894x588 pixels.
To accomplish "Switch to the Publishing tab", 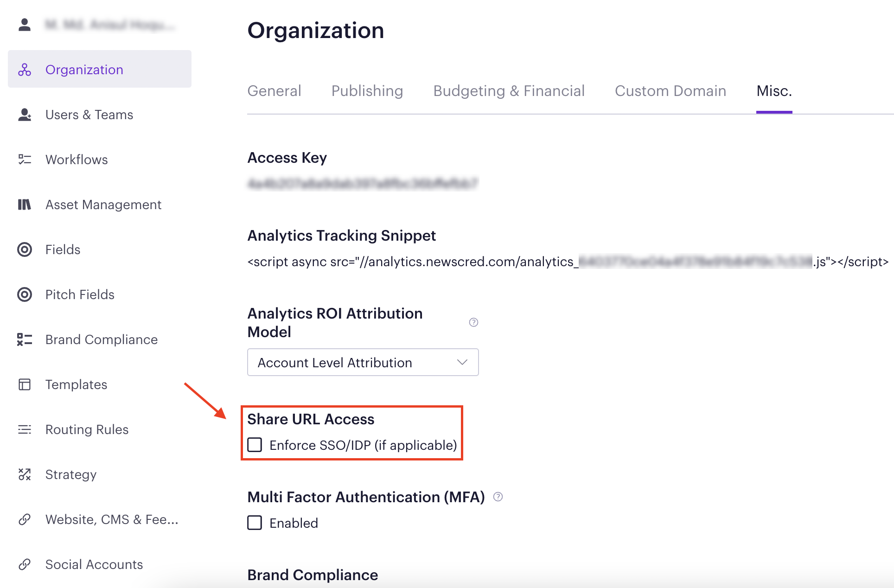I will (367, 91).
